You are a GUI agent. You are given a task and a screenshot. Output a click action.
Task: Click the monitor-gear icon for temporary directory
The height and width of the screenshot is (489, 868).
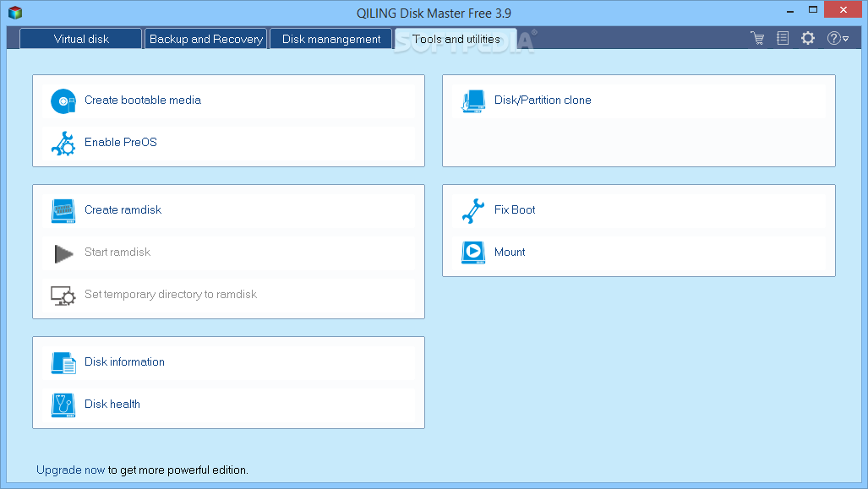[63, 296]
